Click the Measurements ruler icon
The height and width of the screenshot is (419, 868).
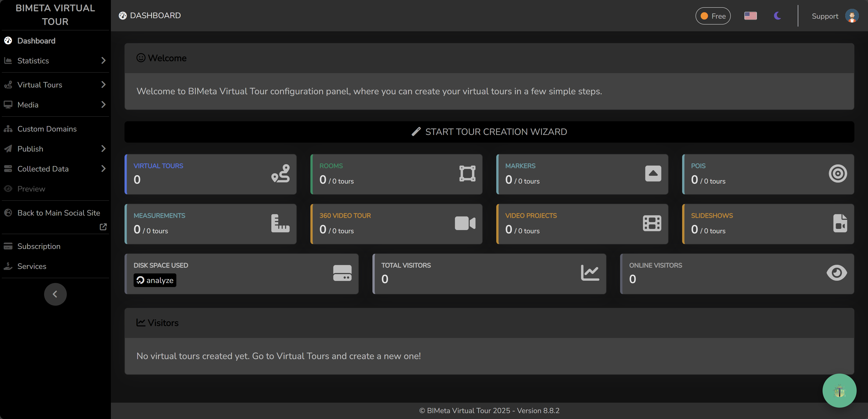click(x=280, y=223)
